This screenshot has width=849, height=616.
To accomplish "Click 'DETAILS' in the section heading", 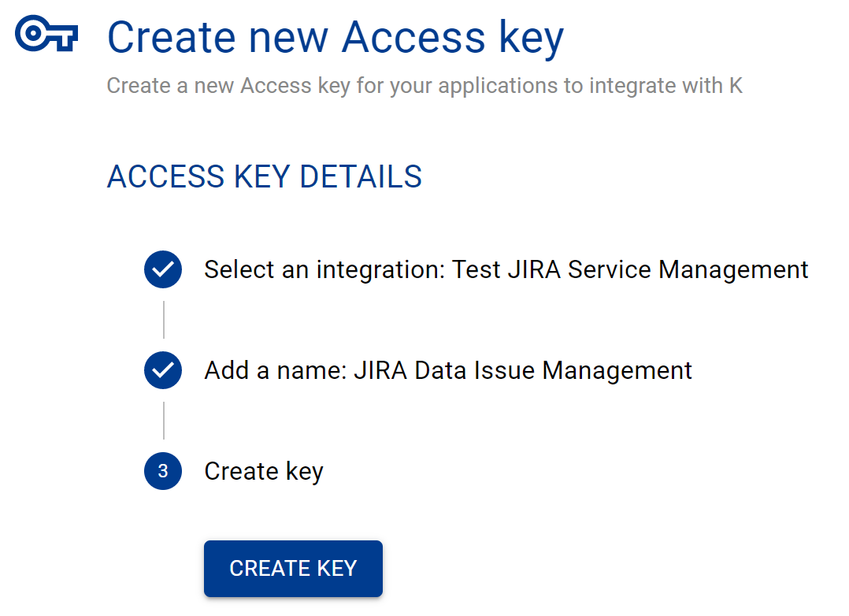I will click(x=361, y=176).
